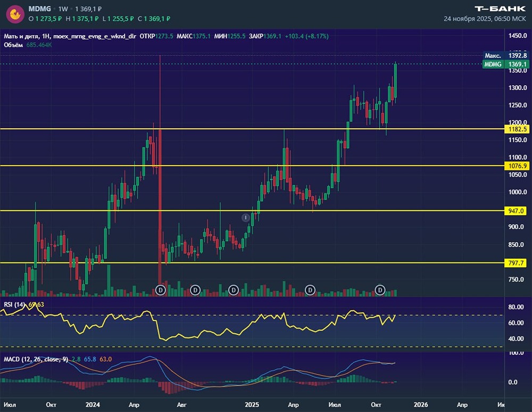Image resolution: width=532 pixels, height=412 pixels.
Task: Click the 40.00 RSI axis label
Action: 516,339
